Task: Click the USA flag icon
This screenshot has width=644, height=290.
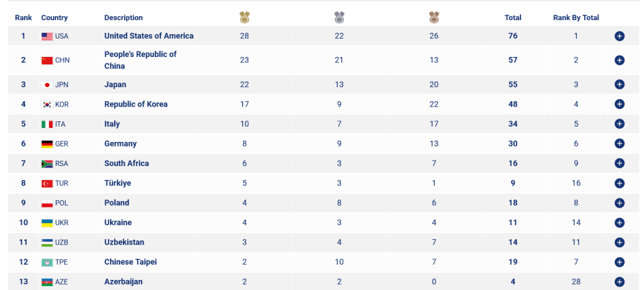Action: (x=47, y=37)
